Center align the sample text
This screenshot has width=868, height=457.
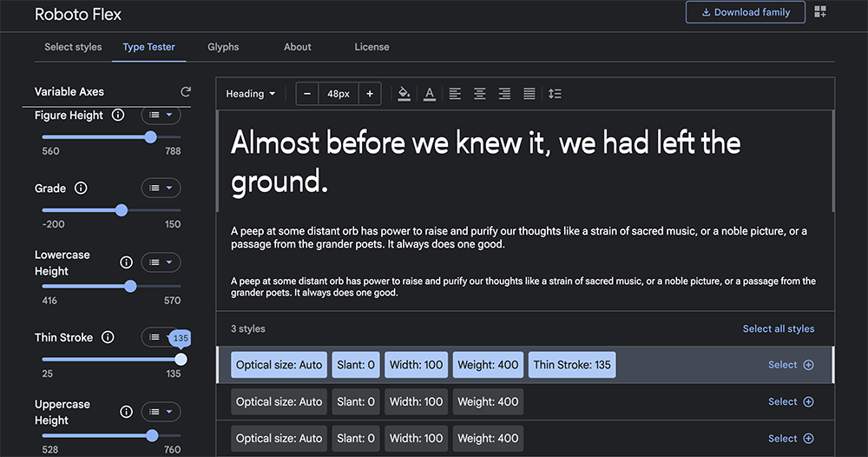click(x=479, y=94)
